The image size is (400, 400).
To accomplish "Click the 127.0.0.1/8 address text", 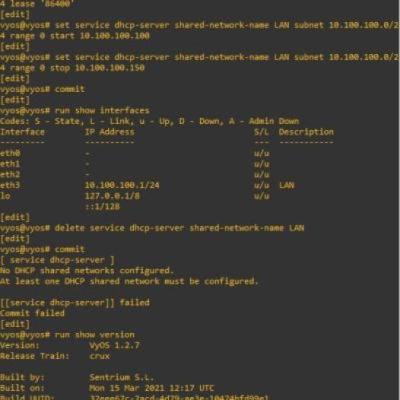I will click(112, 196).
